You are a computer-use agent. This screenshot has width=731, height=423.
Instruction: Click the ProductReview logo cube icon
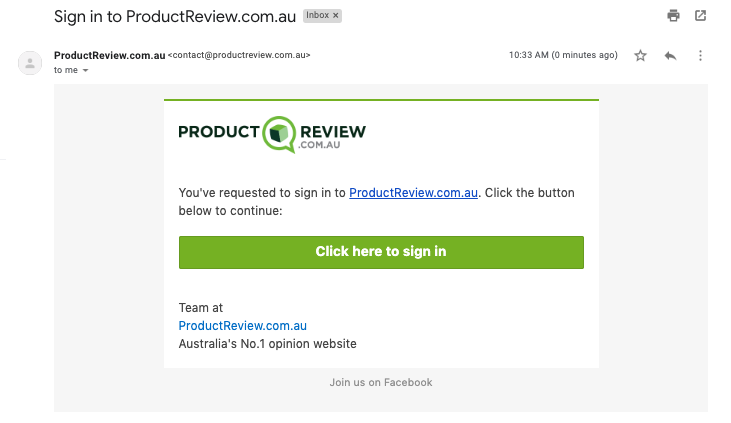point(279,134)
